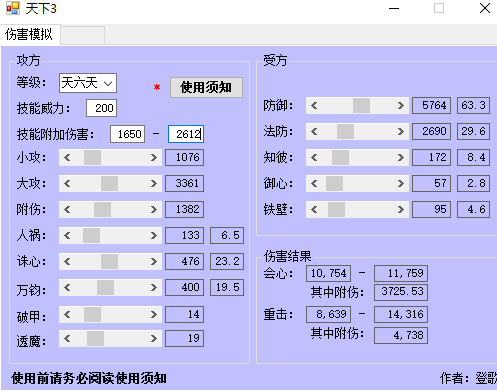Click right arrow of 大攻 slider
Viewport: 497px width, 391px height.
154,183
